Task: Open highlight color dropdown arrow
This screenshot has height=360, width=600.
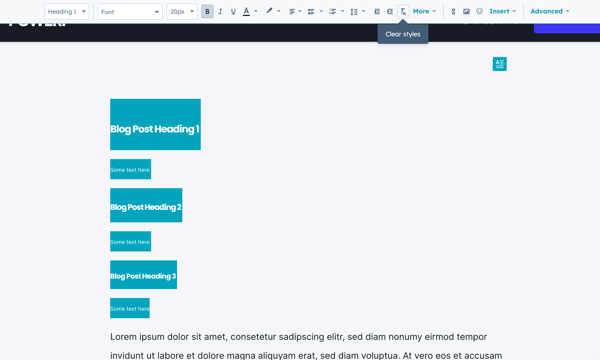Action: click(x=279, y=11)
